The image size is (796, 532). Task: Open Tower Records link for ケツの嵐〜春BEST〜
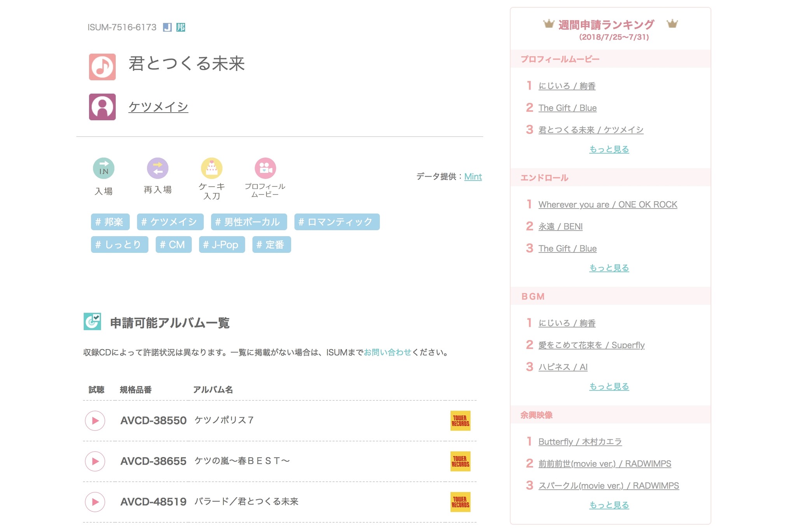[x=461, y=461]
